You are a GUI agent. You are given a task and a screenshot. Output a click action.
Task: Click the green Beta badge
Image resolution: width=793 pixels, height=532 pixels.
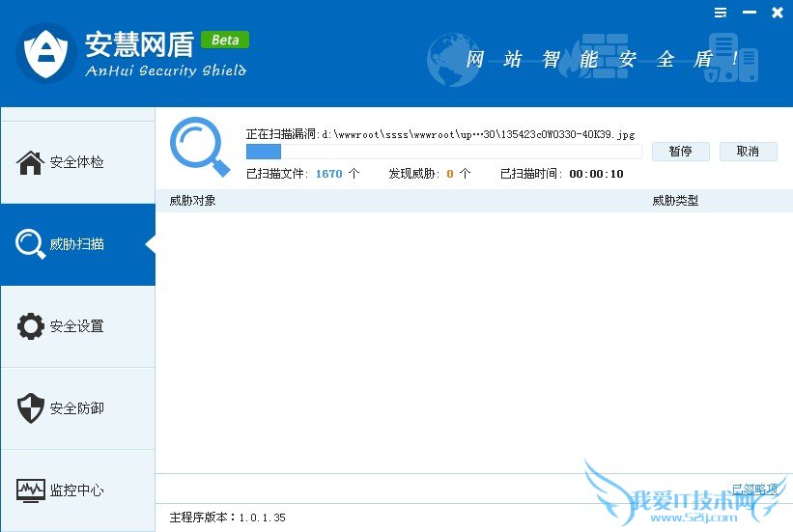coord(225,40)
